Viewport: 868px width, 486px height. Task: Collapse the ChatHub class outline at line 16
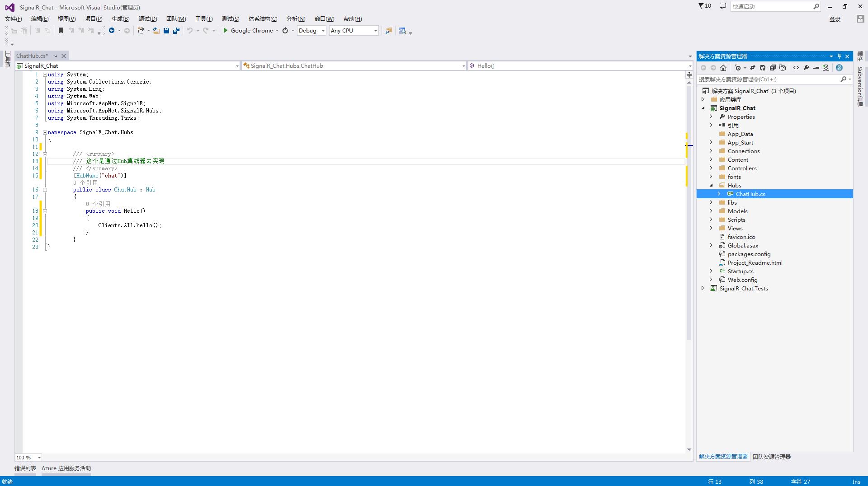click(45, 190)
